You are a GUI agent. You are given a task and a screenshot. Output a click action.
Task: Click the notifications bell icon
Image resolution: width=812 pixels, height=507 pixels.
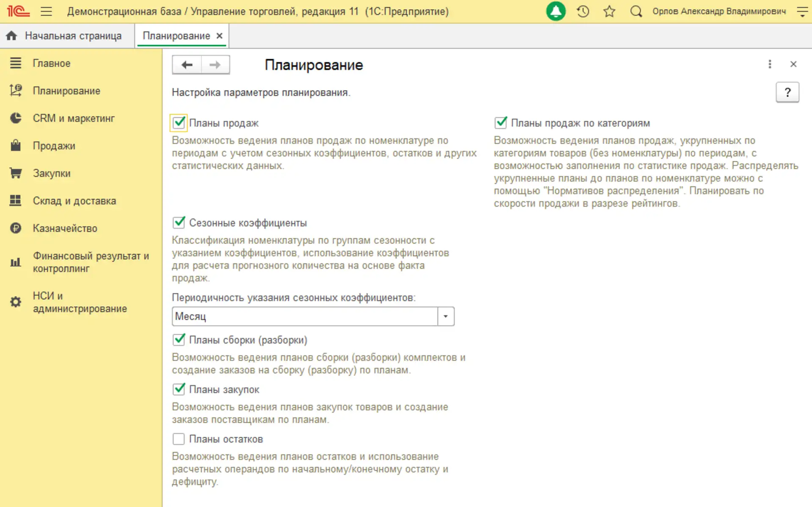point(556,11)
